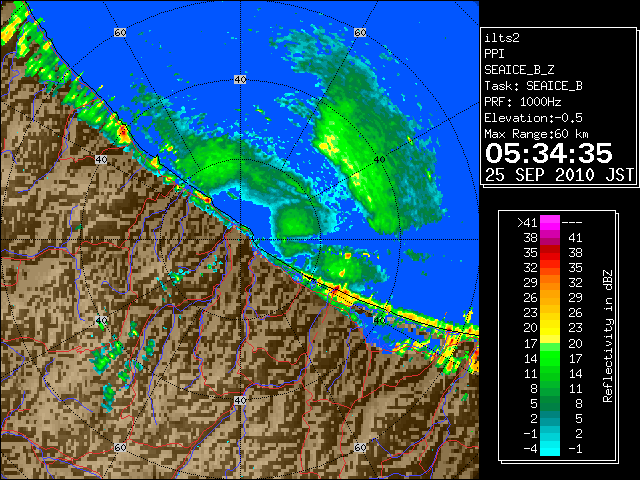Click the 40 ring label south of radar center
Viewport: 640px width, 480px height.
[240, 400]
